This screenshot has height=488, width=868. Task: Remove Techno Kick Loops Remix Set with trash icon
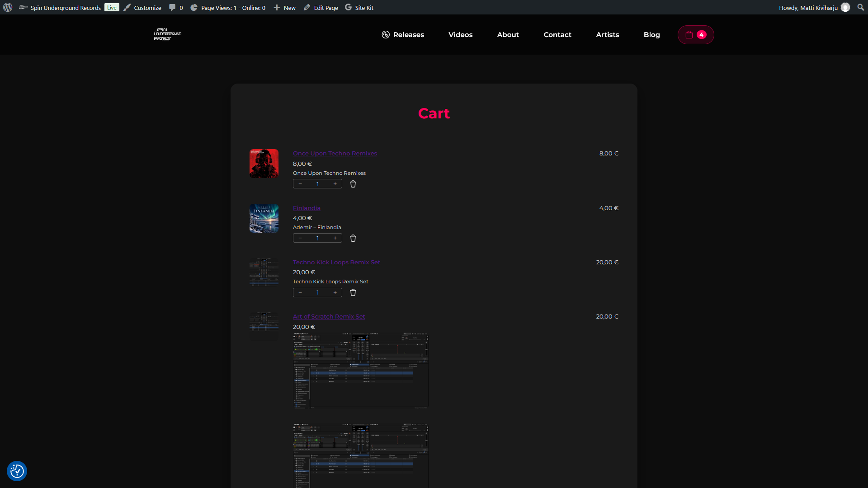click(353, 293)
